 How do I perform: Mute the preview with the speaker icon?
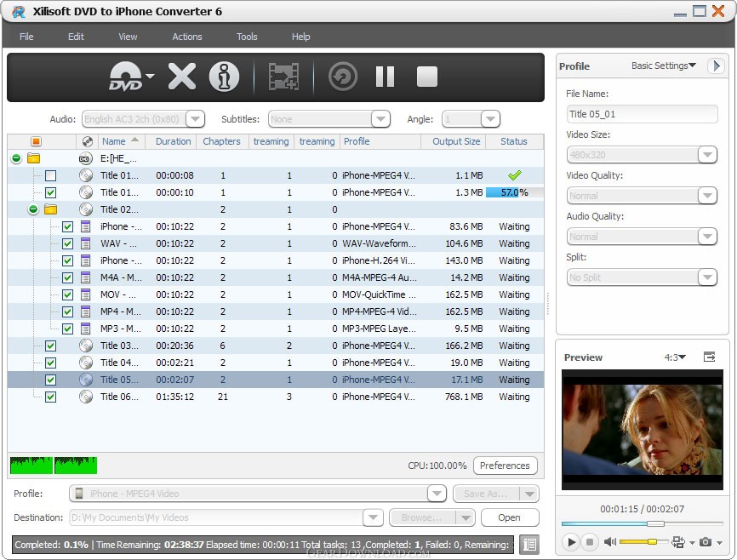click(x=609, y=542)
